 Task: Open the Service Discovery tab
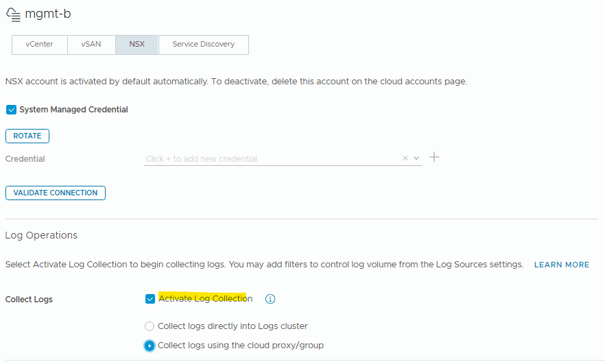[x=203, y=45]
